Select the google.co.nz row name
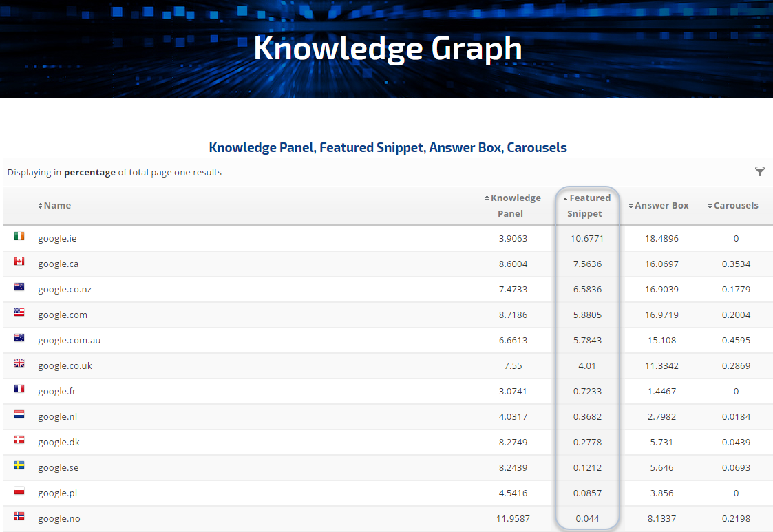This screenshot has height=532, width=773. (65, 290)
